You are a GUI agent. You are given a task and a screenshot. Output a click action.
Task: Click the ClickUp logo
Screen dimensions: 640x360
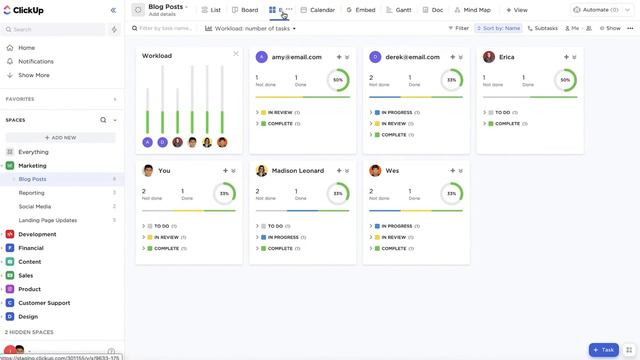[x=24, y=10]
